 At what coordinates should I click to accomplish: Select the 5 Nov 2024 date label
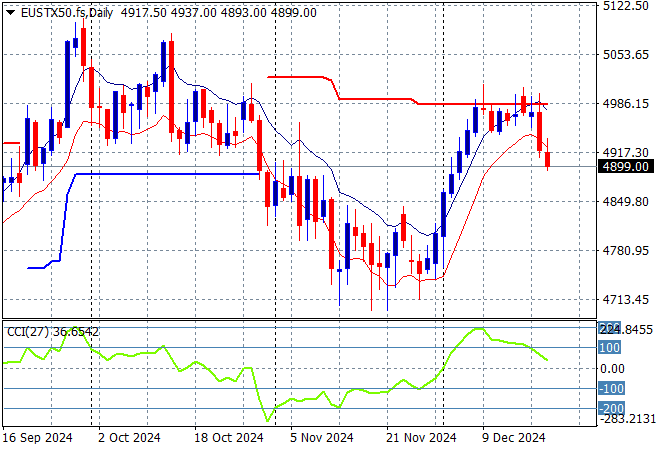tap(321, 438)
